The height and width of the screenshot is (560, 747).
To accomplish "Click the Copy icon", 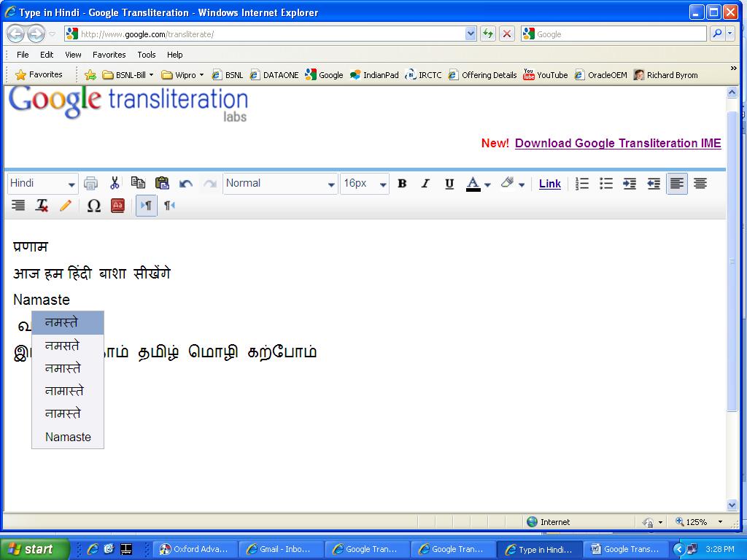I will point(139,183).
